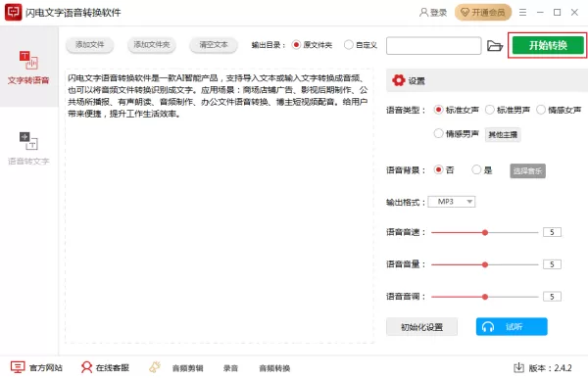Choose 标准女声 voice type
588x379 pixels.
(438, 110)
